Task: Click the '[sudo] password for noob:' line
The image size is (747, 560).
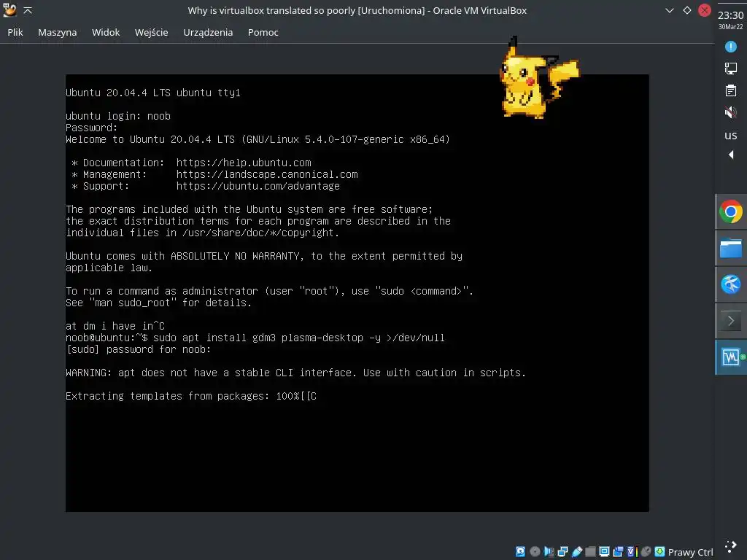Action: tap(138, 349)
